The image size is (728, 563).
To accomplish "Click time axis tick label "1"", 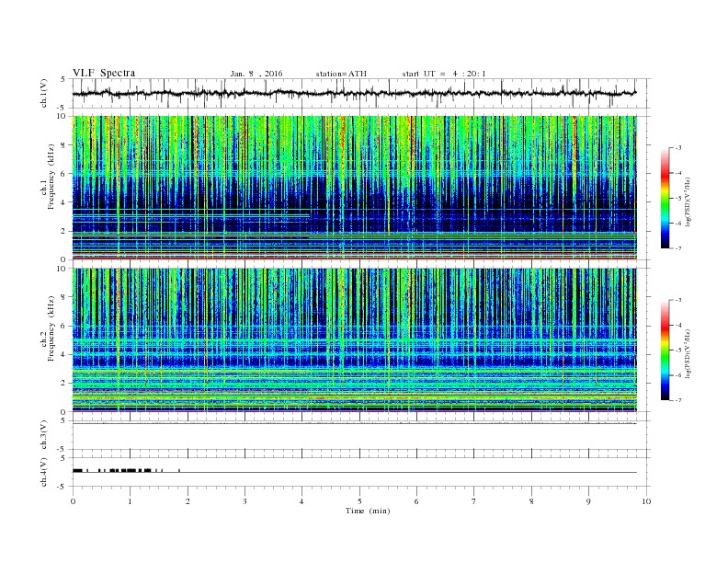I will pos(130,501).
